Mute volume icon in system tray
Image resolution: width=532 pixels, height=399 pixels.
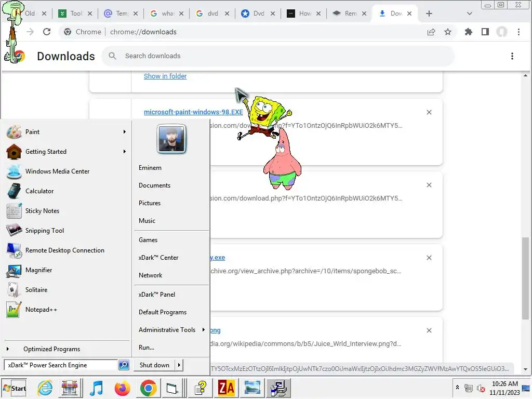481,388
